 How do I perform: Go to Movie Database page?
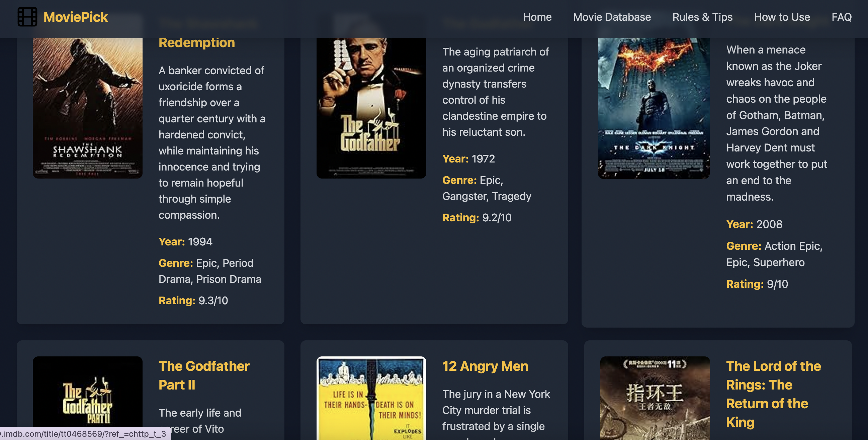tap(612, 17)
